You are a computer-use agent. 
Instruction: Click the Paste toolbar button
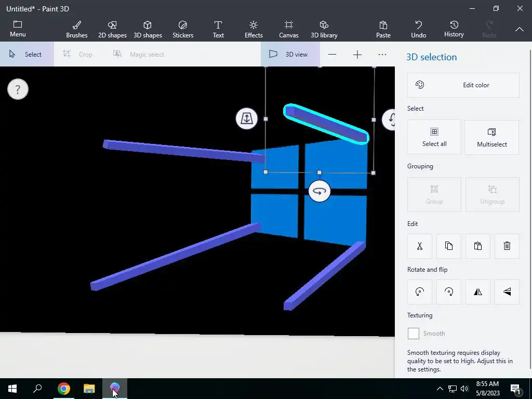coord(383,30)
